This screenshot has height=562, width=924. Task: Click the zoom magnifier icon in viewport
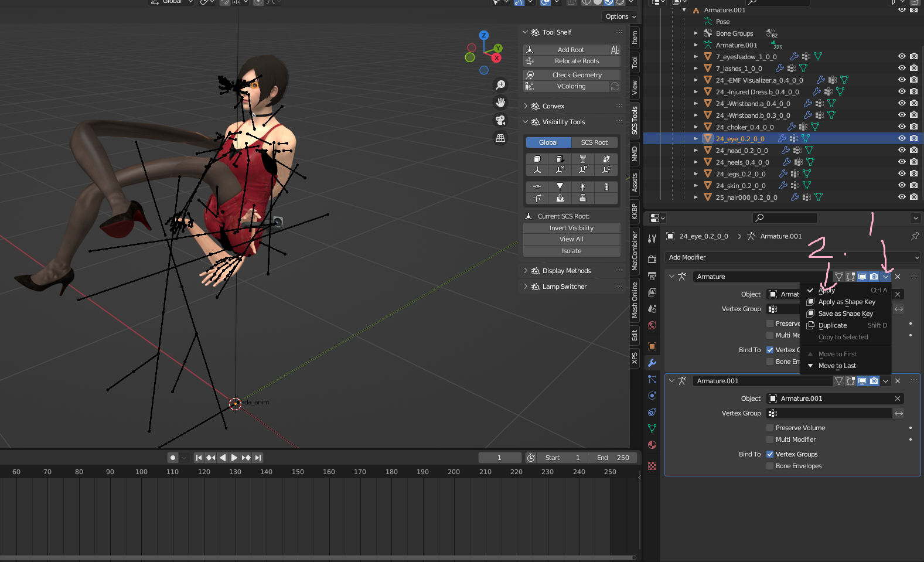500,85
